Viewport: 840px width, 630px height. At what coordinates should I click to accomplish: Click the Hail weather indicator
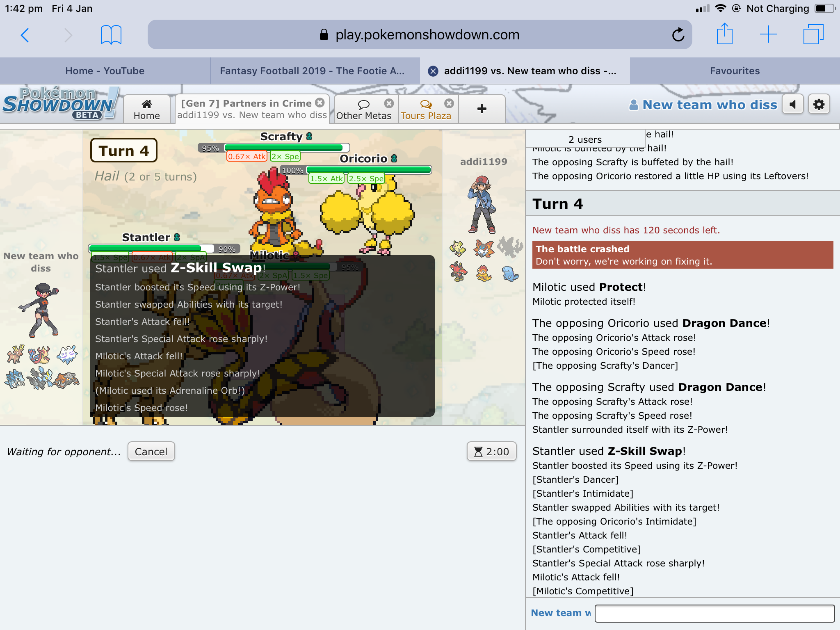coord(146,176)
